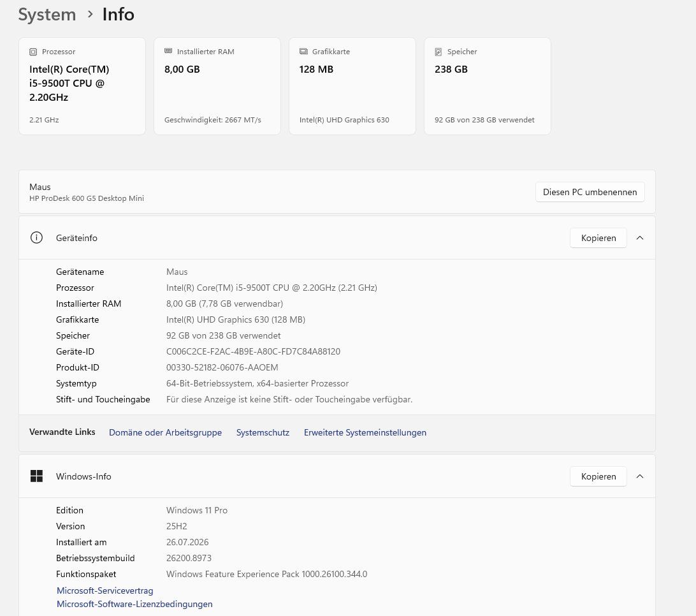Screen dimensions: 696x616
Task: Click the PC name Maus above HP ProDesk
Action: tap(40, 187)
